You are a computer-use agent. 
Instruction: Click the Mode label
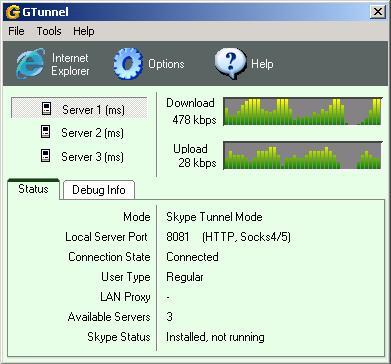point(137,217)
